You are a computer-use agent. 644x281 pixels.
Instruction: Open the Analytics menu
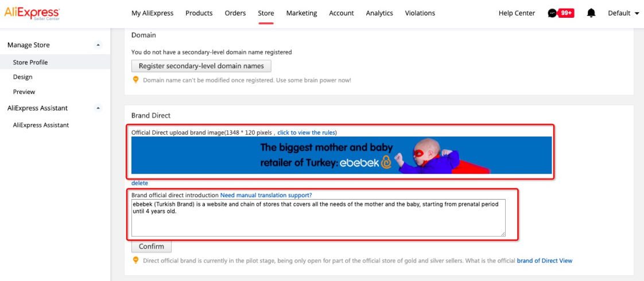tap(379, 13)
